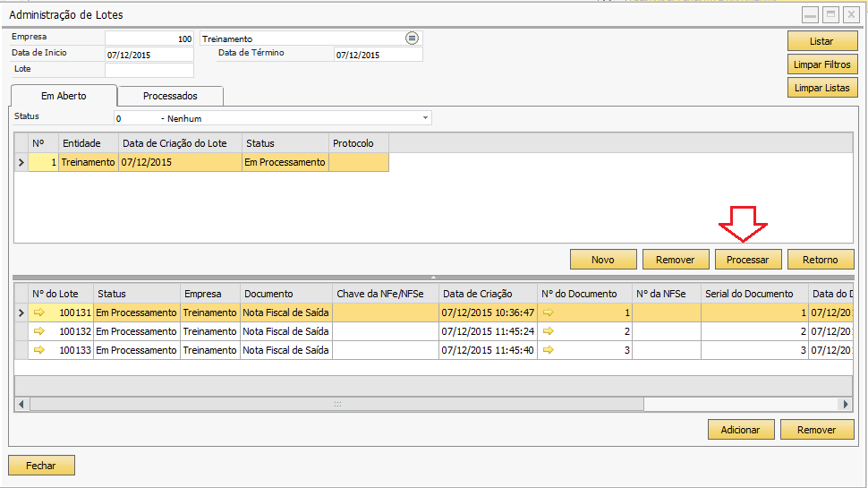The image size is (868, 488).
Task: Open the Empresa lookup list icon
Action: (412, 39)
